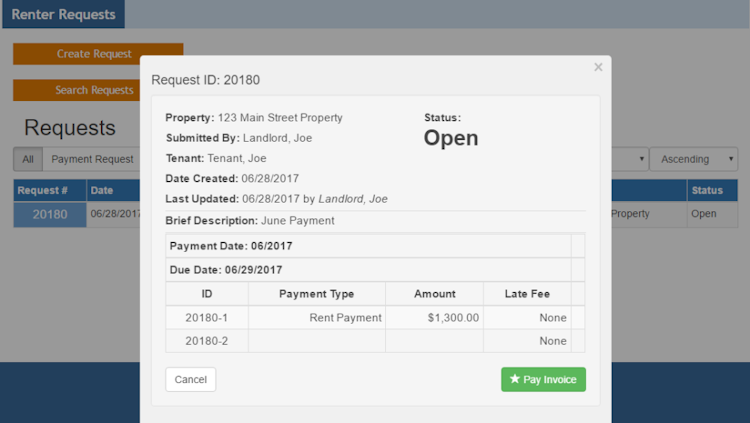Click the Late Fee column header
The height and width of the screenshot is (423, 750).
[527, 294]
